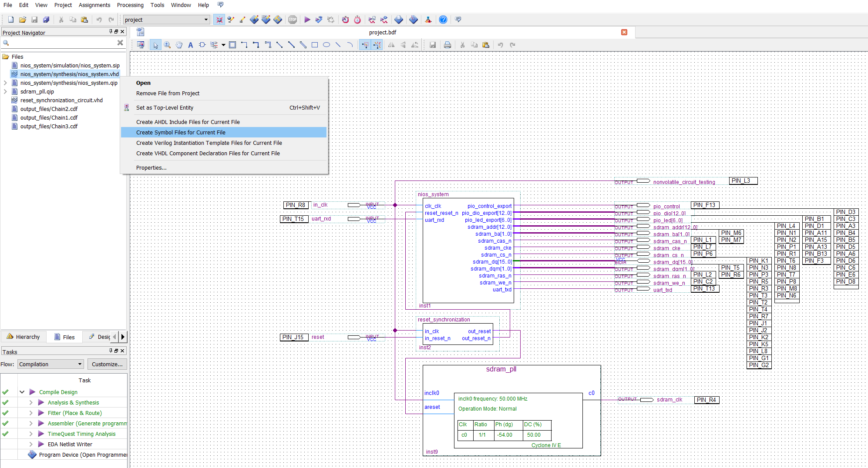Expand sdram_pll.qip tree node
Image resolution: width=868 pixels, height=468 pixels.
point(5,91)
